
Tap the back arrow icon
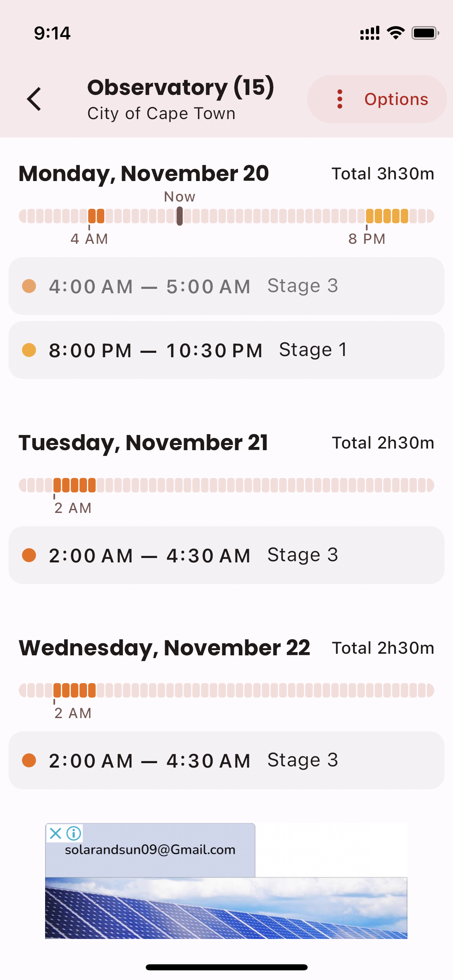(34, 99)
